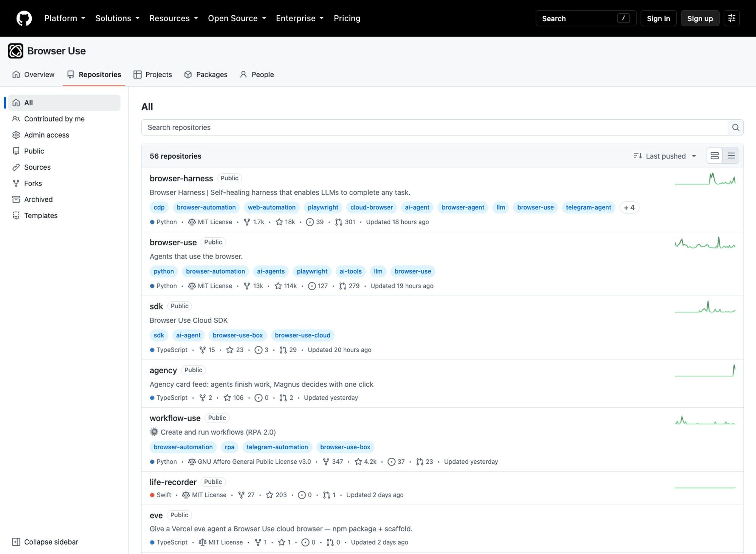Select the Repositories tab

(x=94, y=74)
